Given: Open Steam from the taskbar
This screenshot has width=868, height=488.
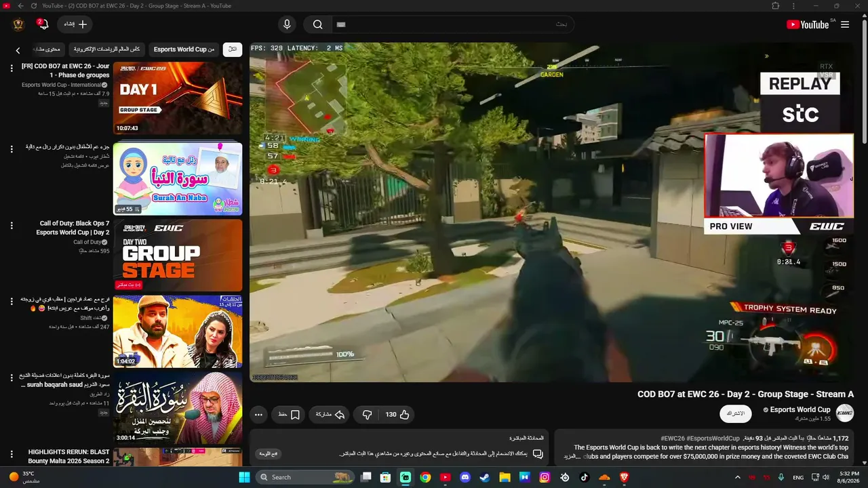Looking at the screenshot, I should [x=484, y=477].
